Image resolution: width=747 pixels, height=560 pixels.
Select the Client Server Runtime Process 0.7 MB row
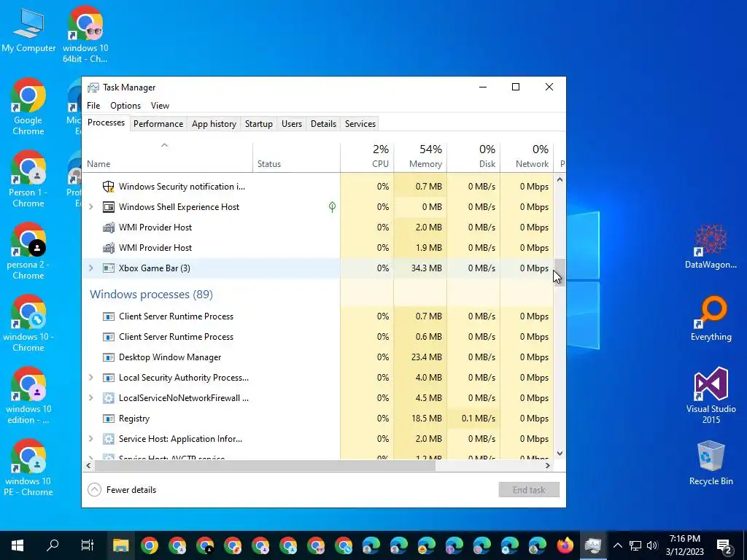coord(318,316)
